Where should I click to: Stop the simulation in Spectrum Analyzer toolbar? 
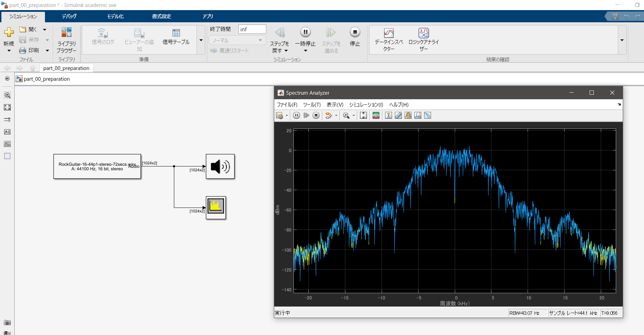click(316, 115)
